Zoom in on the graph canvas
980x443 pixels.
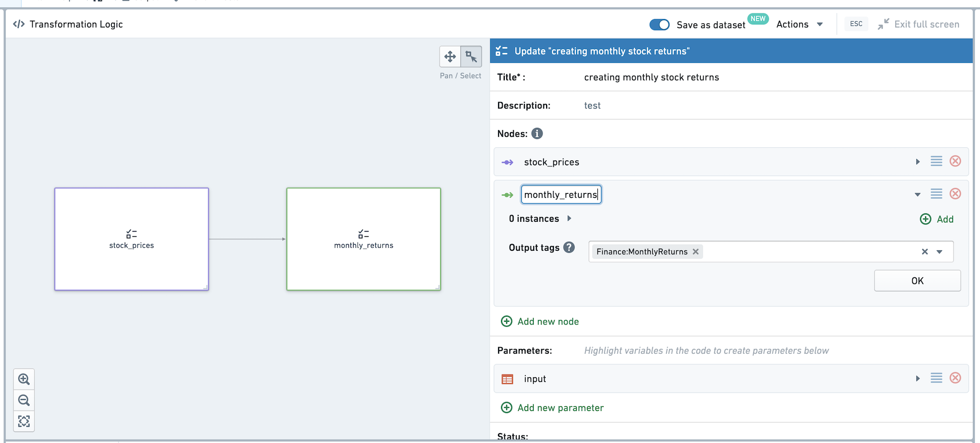[x=24, y=379]
